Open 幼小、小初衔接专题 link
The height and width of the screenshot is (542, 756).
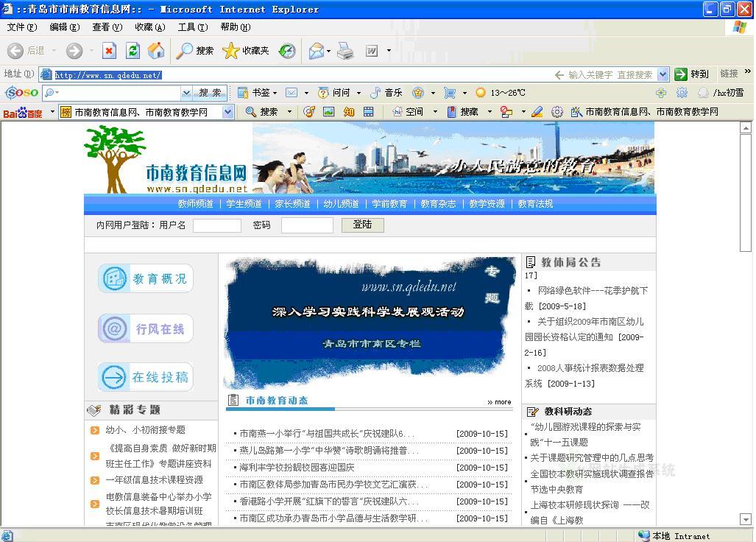pos(146,429)
